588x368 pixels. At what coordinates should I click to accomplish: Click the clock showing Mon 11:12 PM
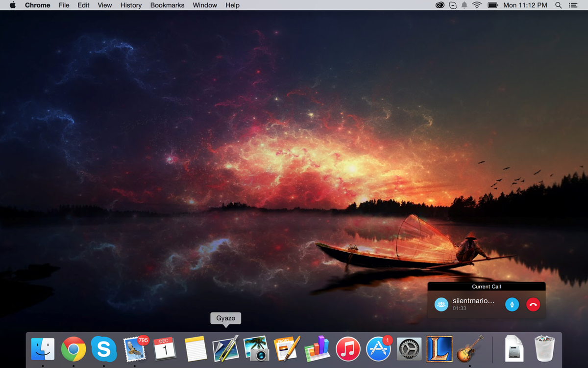point(525,5)
